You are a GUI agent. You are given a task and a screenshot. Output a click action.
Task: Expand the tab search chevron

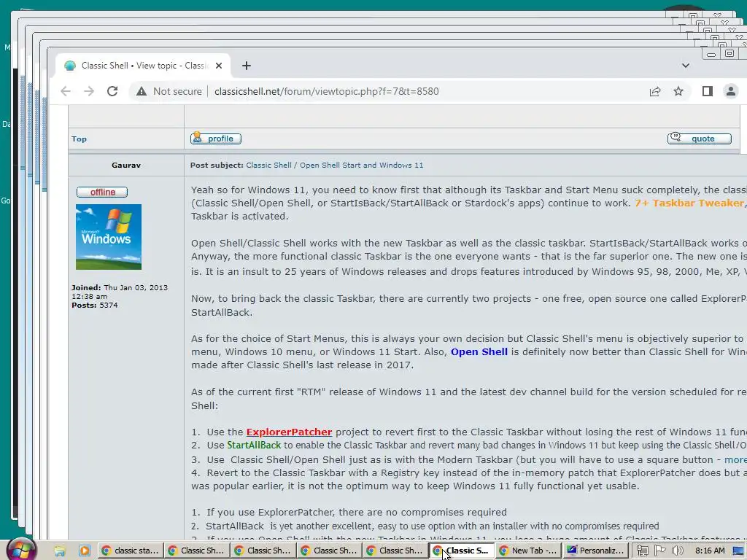686,65
